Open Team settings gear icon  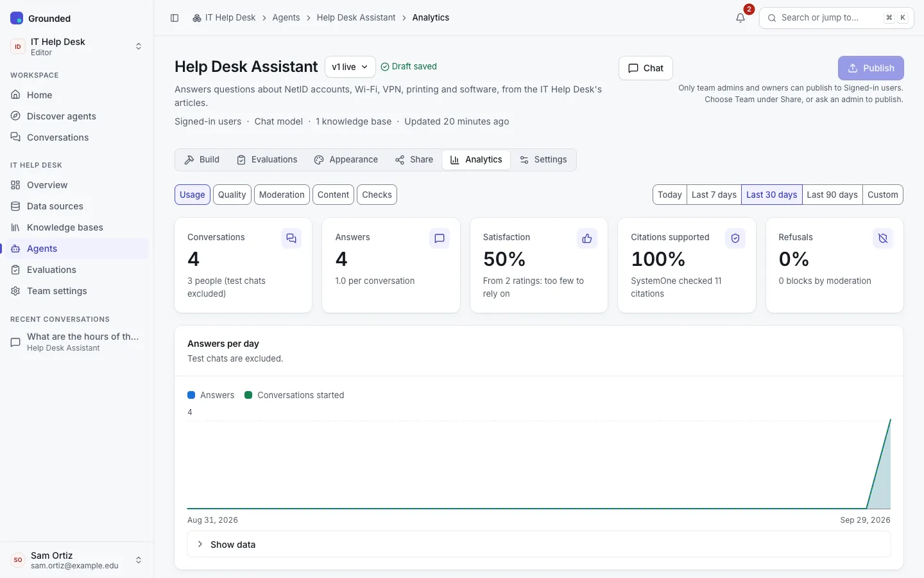15,290
